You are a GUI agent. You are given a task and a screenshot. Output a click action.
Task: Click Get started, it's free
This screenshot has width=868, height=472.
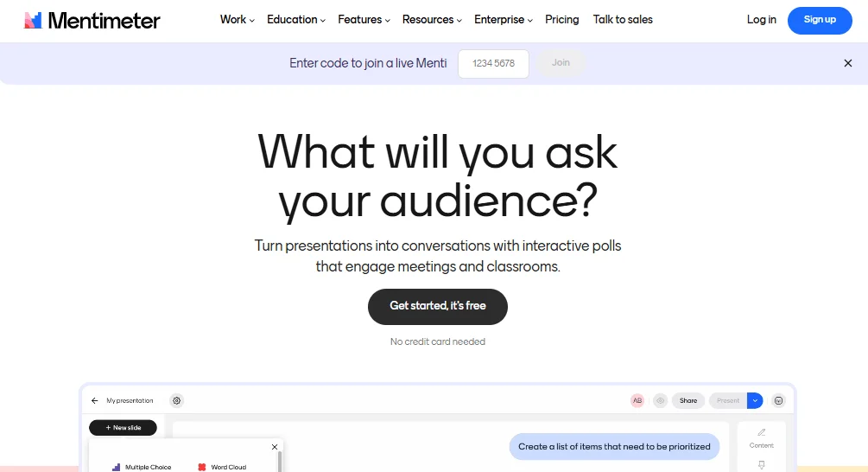(437, 306)
